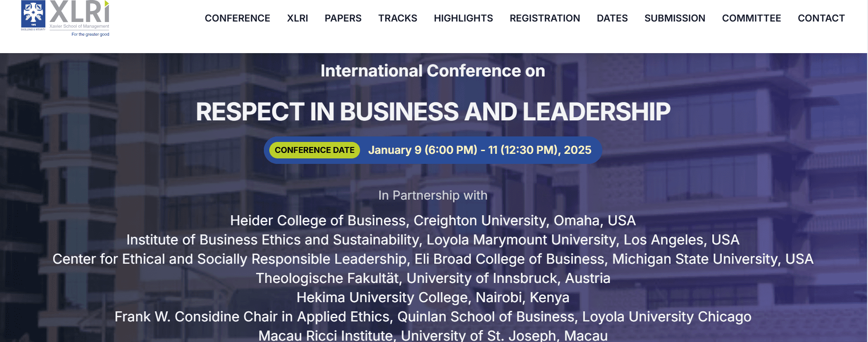Click Hekima University College, Nairobi text
868x342 pixels.
tap(433, 298)
